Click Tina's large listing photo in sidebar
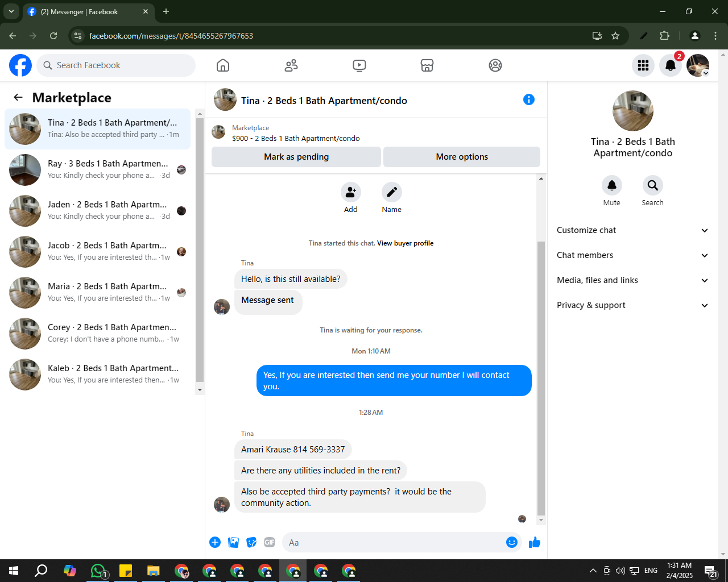728x582 pixels. coord(633,111)
